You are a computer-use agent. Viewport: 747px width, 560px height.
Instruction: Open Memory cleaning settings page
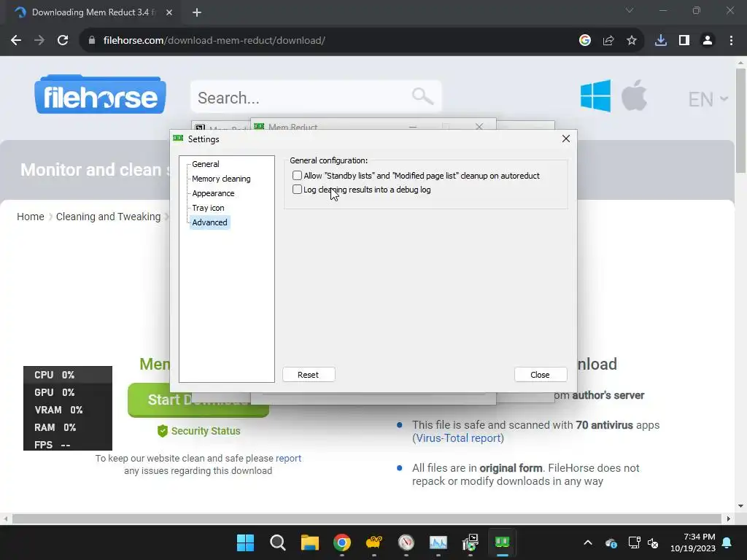point(221,179)
